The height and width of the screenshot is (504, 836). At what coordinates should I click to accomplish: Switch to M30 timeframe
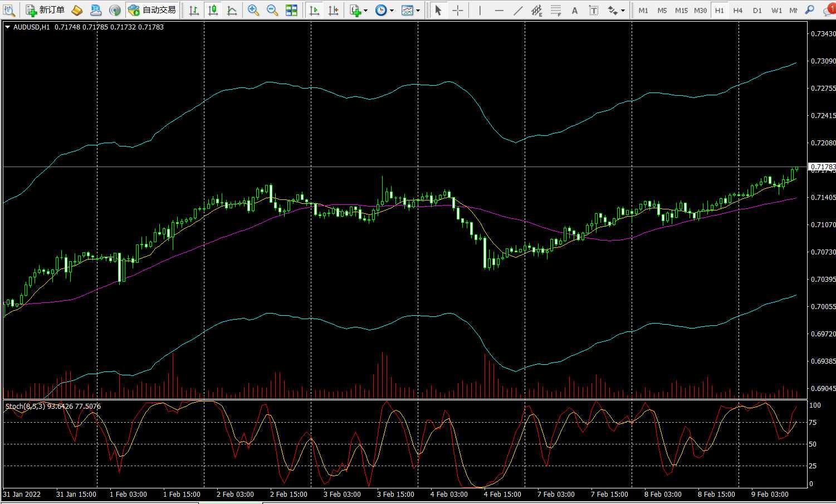coord(701,10)
